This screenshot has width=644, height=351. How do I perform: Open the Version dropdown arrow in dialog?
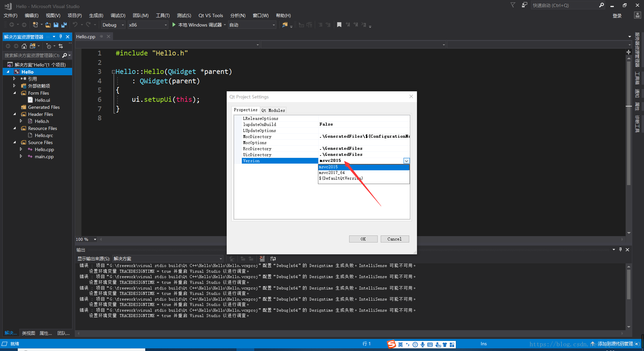[x=406, y=161]
